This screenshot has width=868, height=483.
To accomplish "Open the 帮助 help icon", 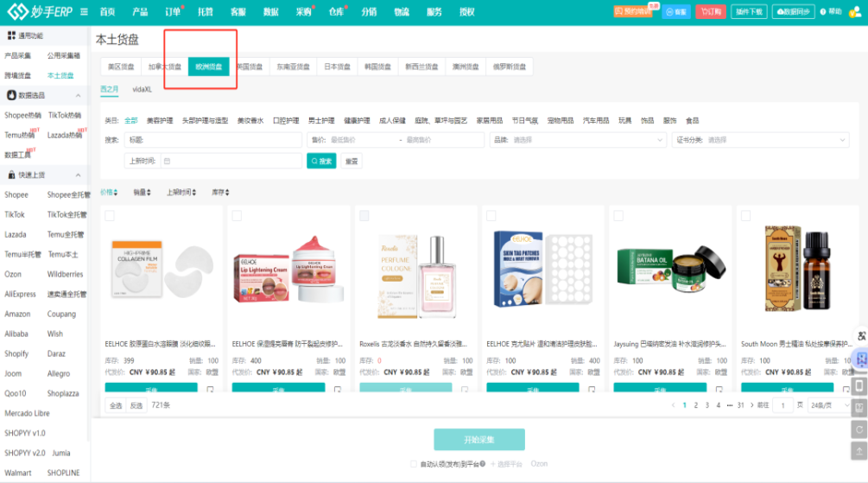I will (823, 11).
